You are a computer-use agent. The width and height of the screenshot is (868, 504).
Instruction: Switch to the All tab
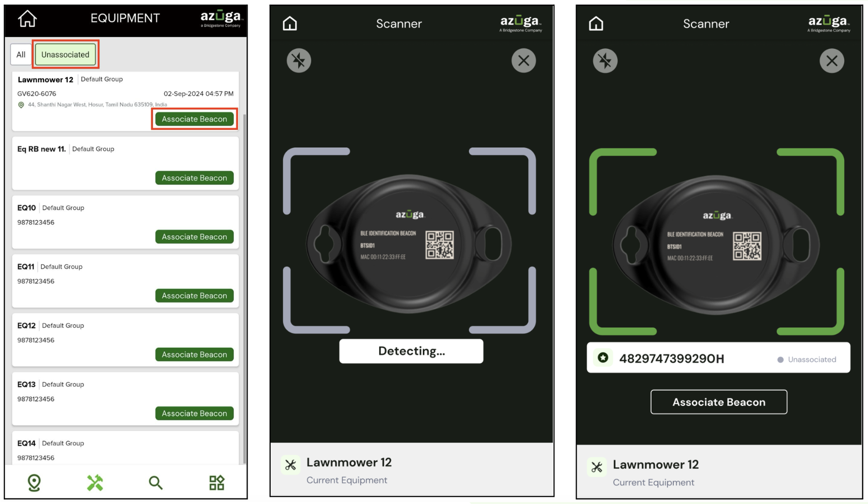(21, 54)
